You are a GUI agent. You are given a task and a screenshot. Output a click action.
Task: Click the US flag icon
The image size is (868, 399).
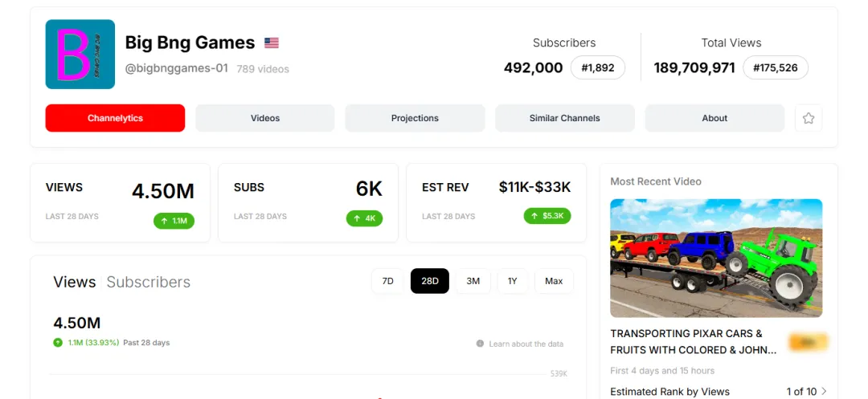(272, 43)
